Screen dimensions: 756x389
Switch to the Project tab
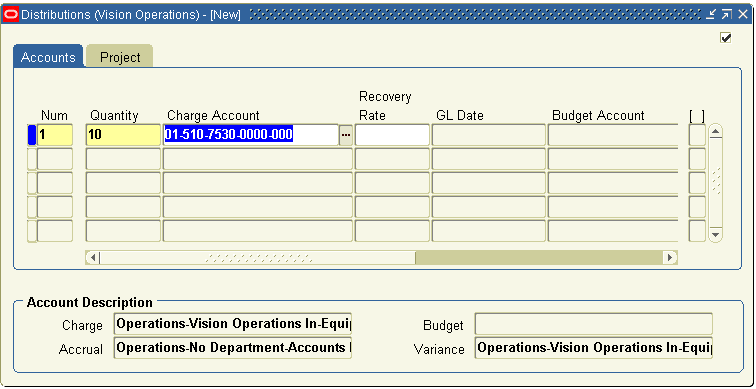coord(120,57)
